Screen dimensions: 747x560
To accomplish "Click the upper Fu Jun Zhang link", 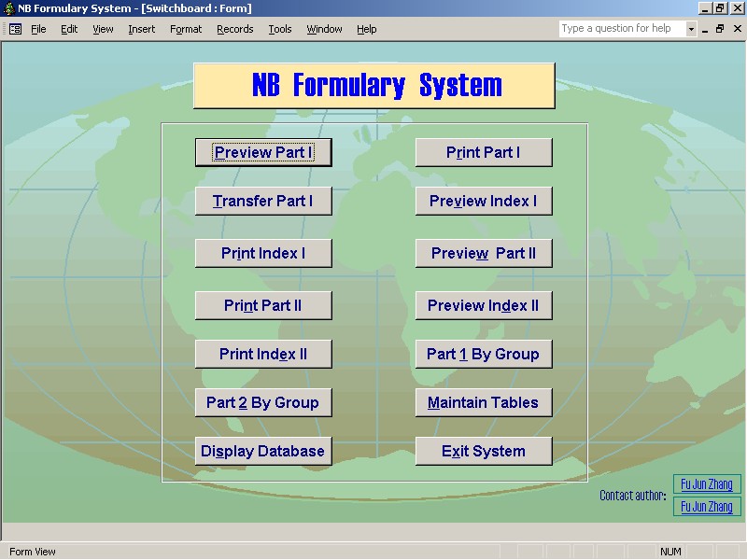I will (707, 484).
